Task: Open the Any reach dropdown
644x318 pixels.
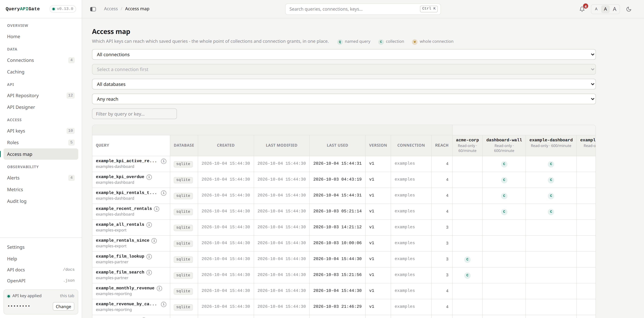Action: 344,99
